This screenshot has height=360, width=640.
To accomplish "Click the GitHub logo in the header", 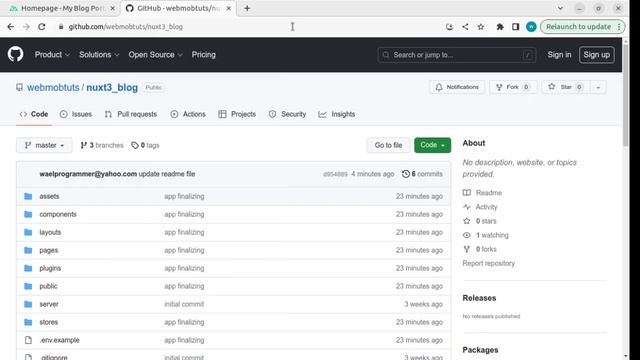I will coord(16,54).
